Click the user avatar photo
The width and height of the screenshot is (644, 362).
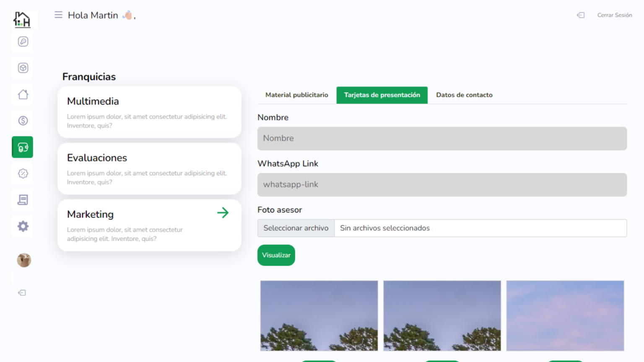pos(24,260)
